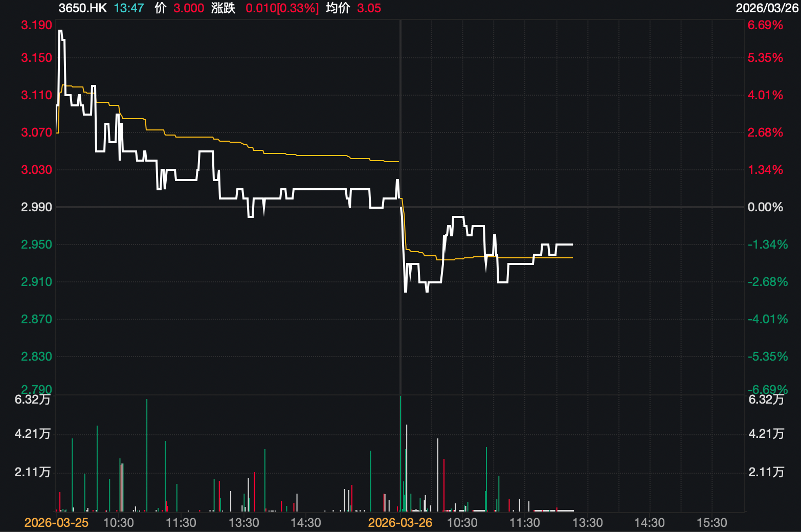Screen dimensions: 801x532
Task: Click the 2026/03/26 date at top right
Action: 767,8
